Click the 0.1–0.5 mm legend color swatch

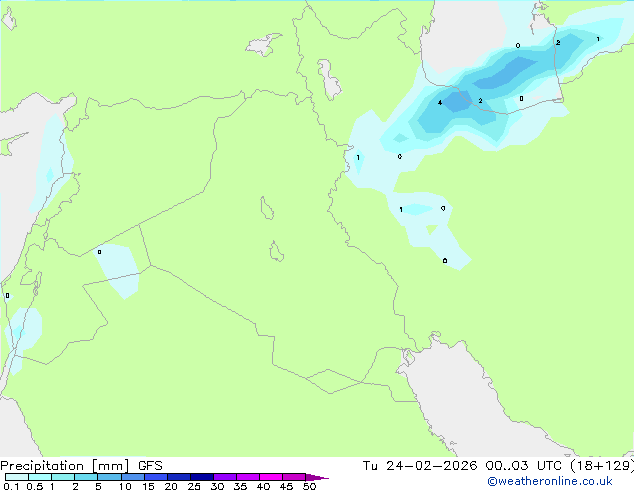(17, 477)
